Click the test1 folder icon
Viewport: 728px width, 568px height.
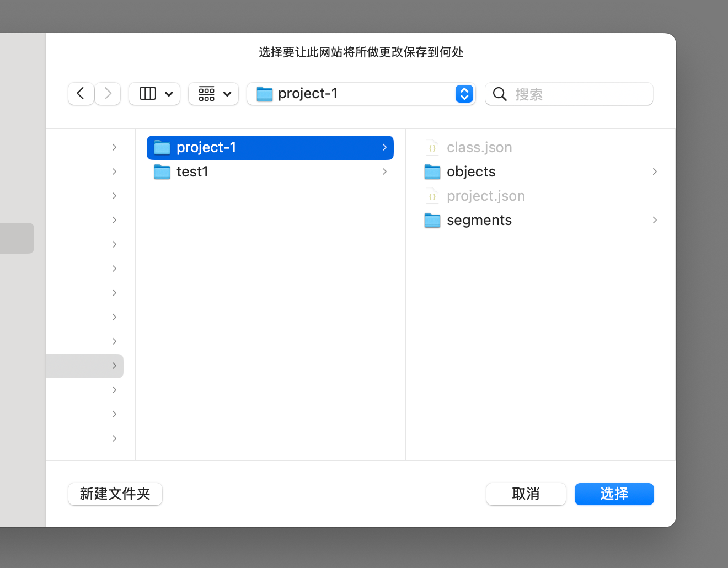[162, 172]
